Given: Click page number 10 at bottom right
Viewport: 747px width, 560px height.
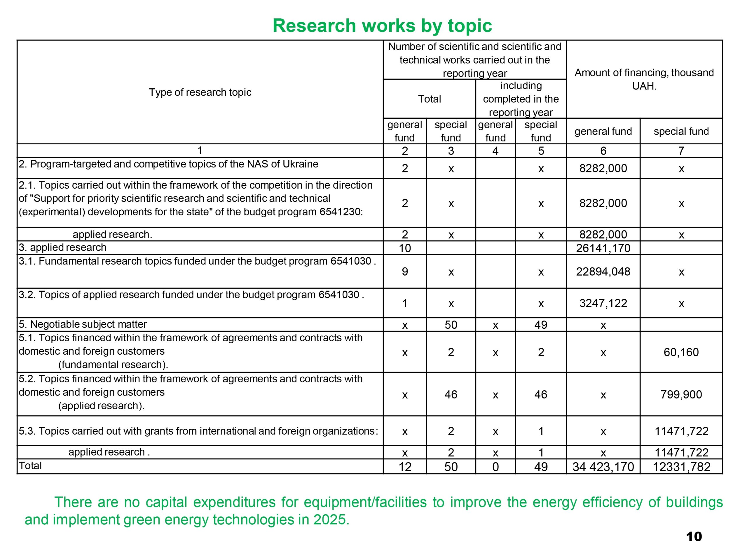Looking at the screenshot, I should (x=694, y=537).
